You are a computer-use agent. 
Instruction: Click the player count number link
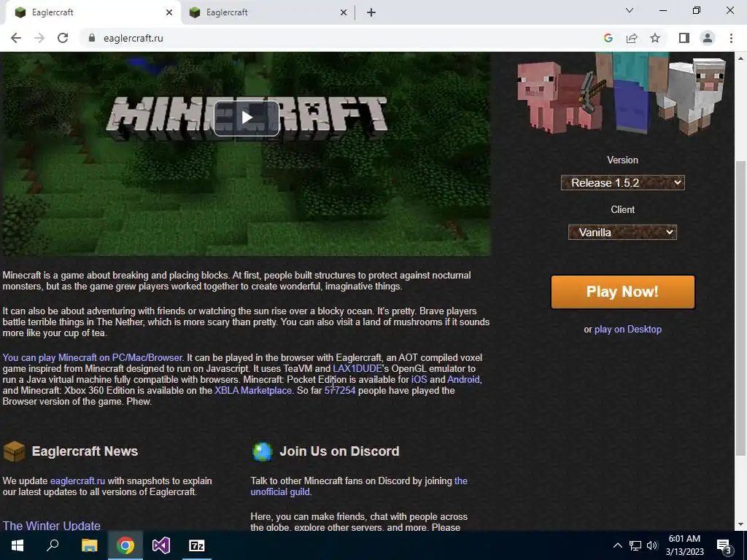[x=340, y=391]
